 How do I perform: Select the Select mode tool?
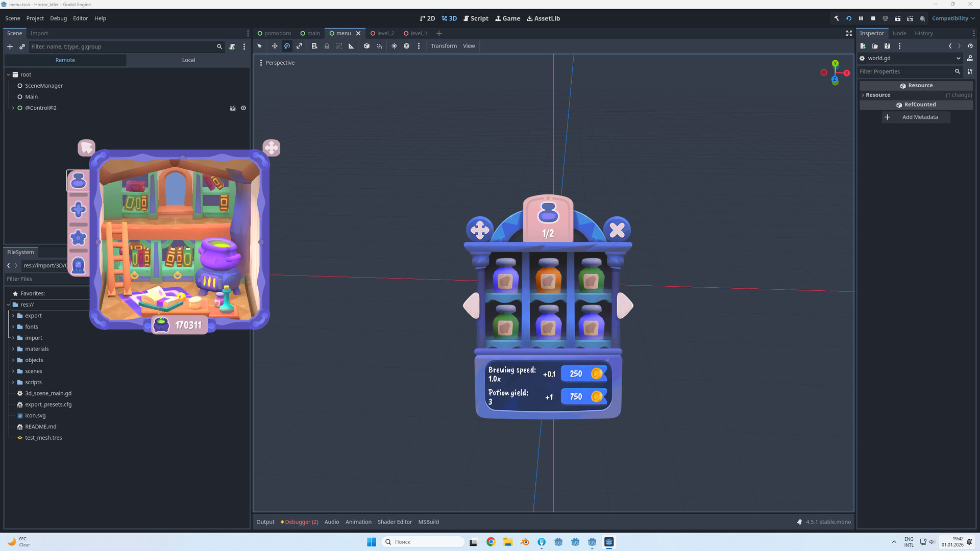tap(259, 46)
